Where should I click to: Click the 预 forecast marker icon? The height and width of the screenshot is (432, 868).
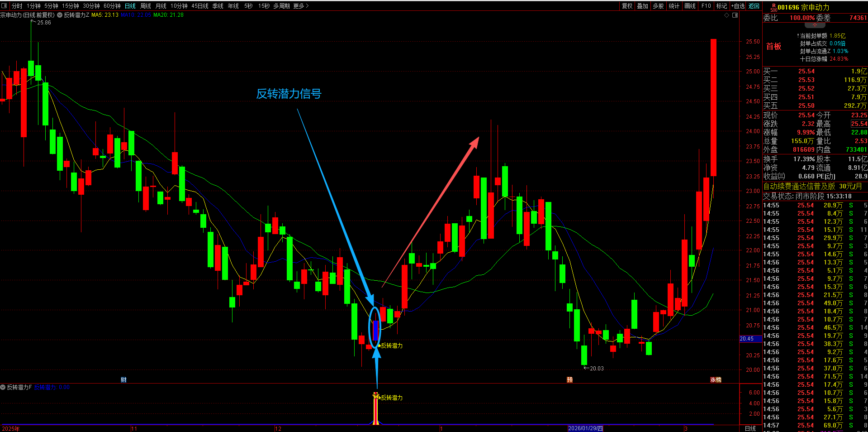pos(570,379)
